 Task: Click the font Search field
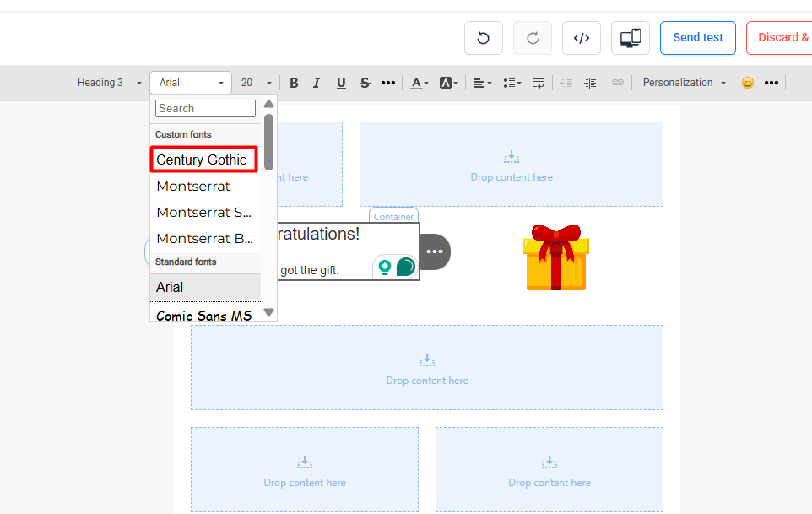point(205,108)
